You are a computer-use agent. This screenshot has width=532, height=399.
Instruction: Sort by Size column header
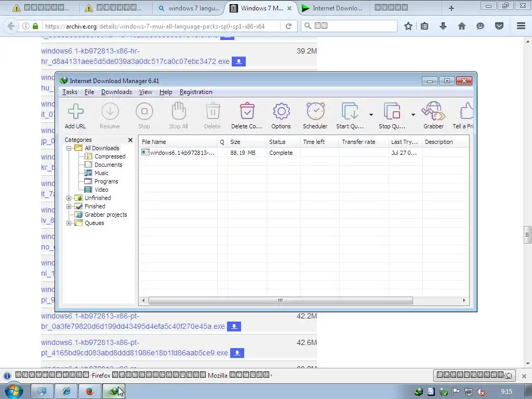pos(247,142)
